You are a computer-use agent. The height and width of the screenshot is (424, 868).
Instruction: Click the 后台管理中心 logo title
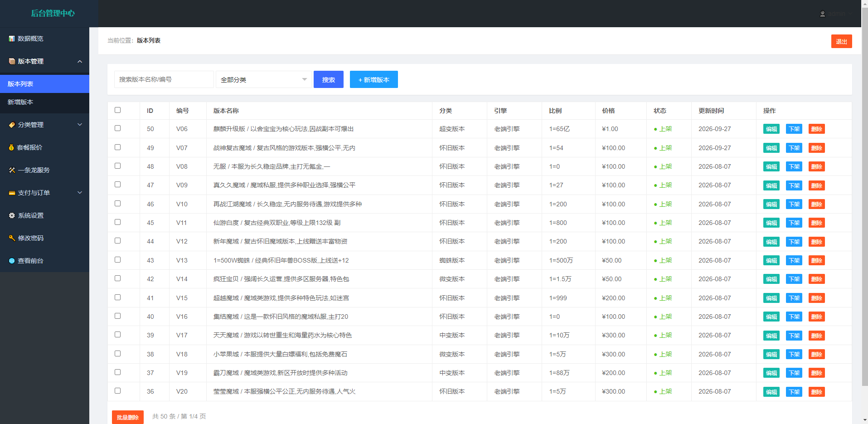pos(53,13)
